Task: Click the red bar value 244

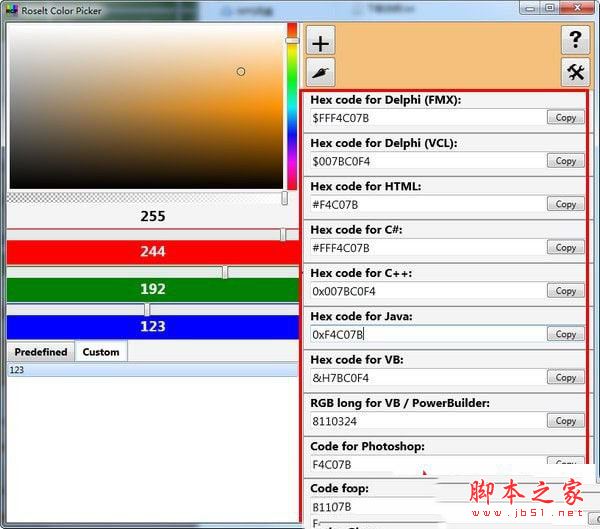Action: tap(153, 251)
